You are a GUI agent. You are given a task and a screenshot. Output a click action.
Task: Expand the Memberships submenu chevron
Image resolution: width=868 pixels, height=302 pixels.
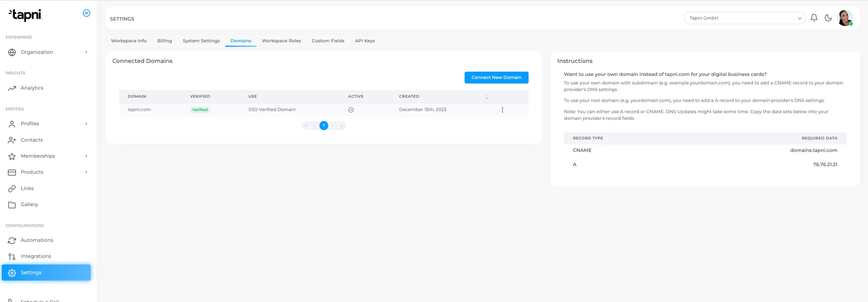tap(86, 156)
